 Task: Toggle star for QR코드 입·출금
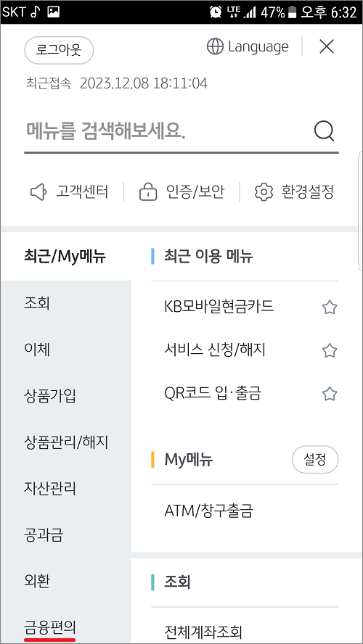pyautogui.click(x=330, y=395)
